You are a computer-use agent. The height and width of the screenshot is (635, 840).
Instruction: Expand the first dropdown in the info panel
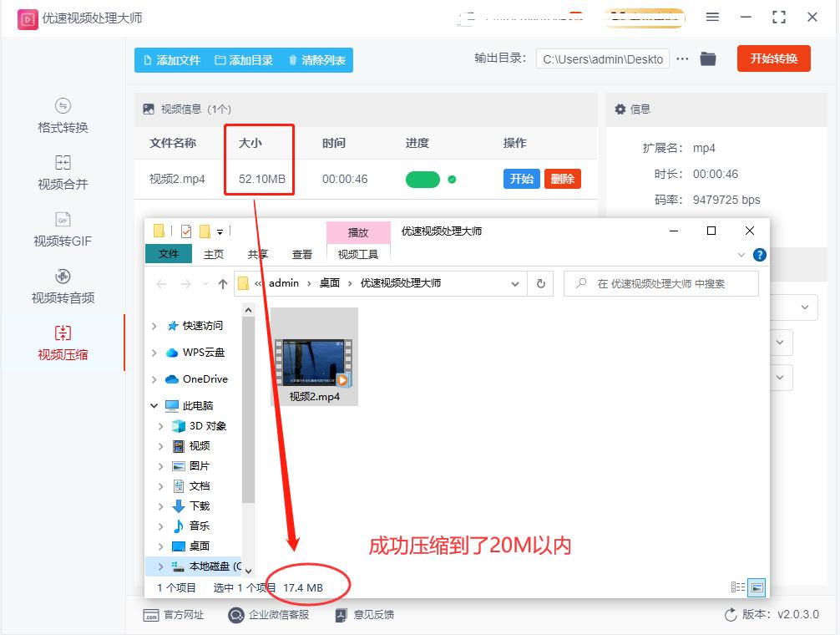(x=804, y=307)
